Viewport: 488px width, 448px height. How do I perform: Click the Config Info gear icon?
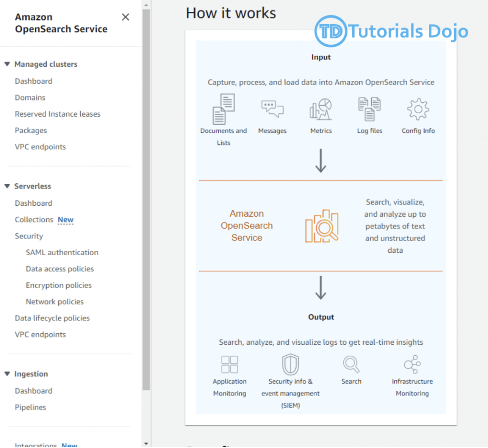(x=418, y=109)
